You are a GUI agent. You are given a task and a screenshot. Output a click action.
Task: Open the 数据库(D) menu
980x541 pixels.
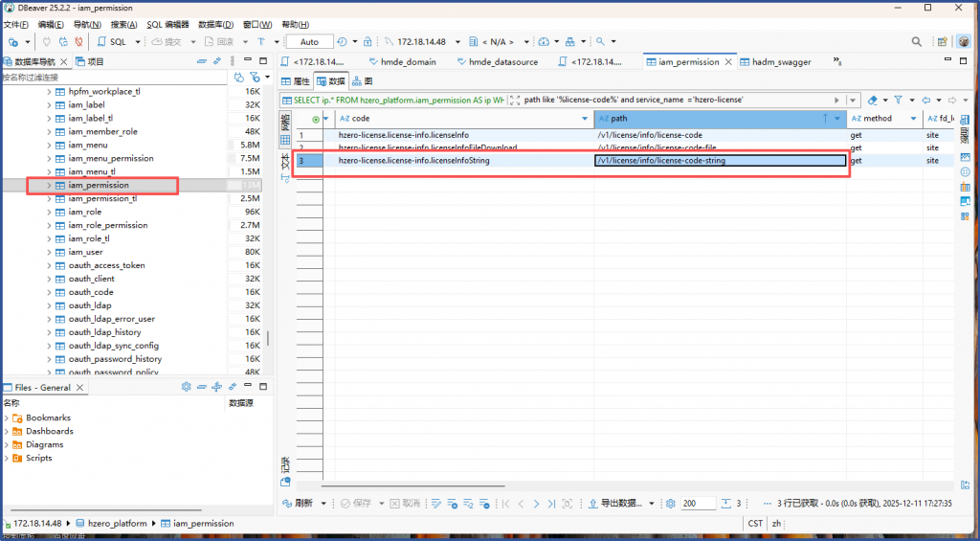(x=215, y=24)
